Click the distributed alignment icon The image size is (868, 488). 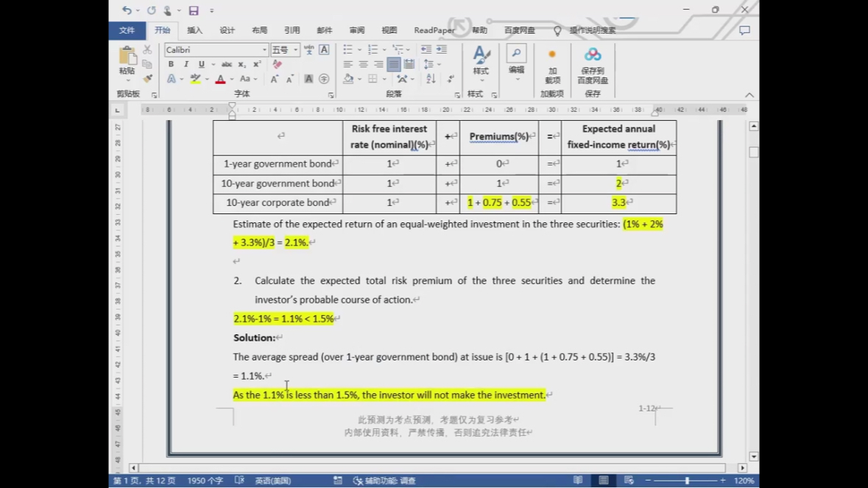(x=409, y=64)
